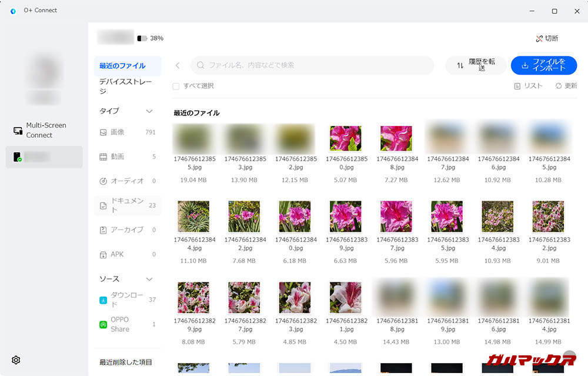Toggle the すべて選択 checkbox

click(x=176, y=86)
